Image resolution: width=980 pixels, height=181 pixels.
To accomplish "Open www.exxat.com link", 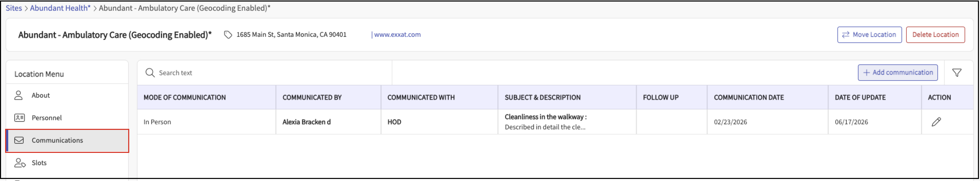I will 397,35.
